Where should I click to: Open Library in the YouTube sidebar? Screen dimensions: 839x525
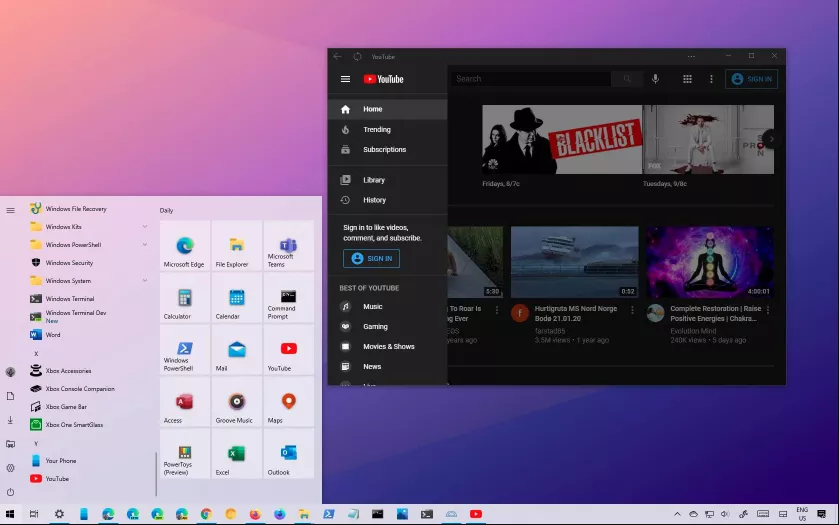pos(387,180)
